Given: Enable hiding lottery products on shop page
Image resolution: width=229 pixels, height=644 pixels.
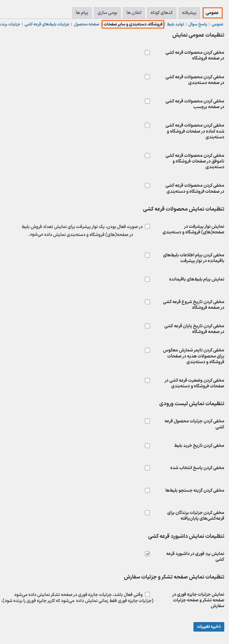Looking at the screenshot, I should (147, 53).
